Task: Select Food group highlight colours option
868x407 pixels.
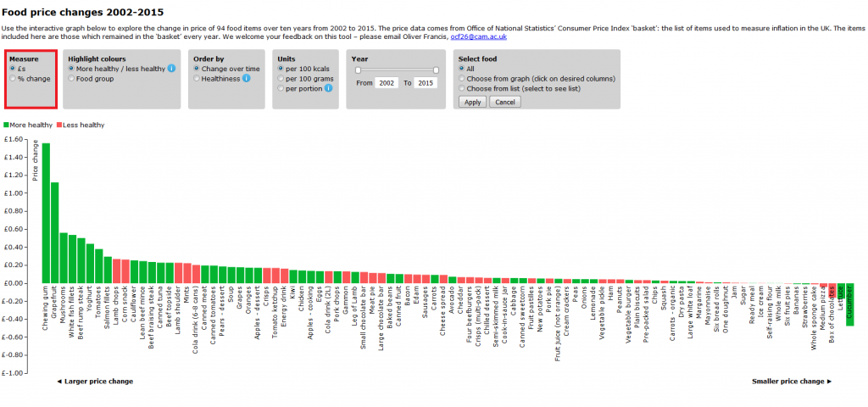Action: [x=71, y=78]
